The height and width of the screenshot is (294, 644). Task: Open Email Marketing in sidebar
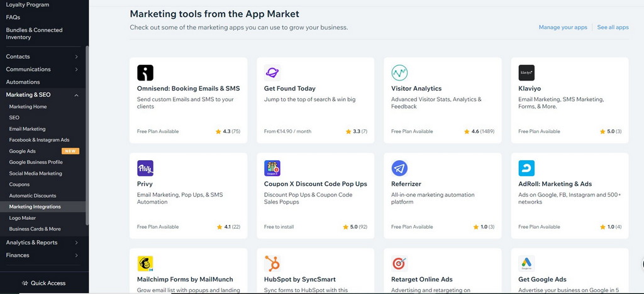point(27,129)
